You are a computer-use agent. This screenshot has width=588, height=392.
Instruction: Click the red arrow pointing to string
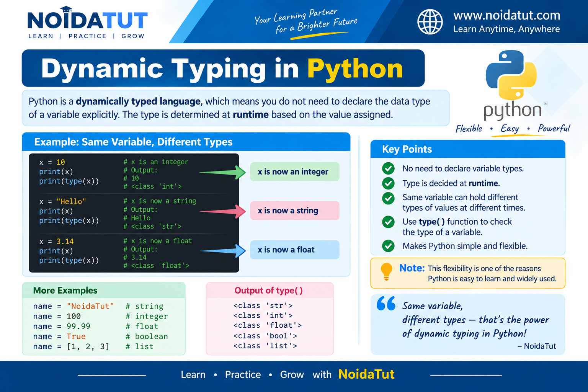click(222, 211)
